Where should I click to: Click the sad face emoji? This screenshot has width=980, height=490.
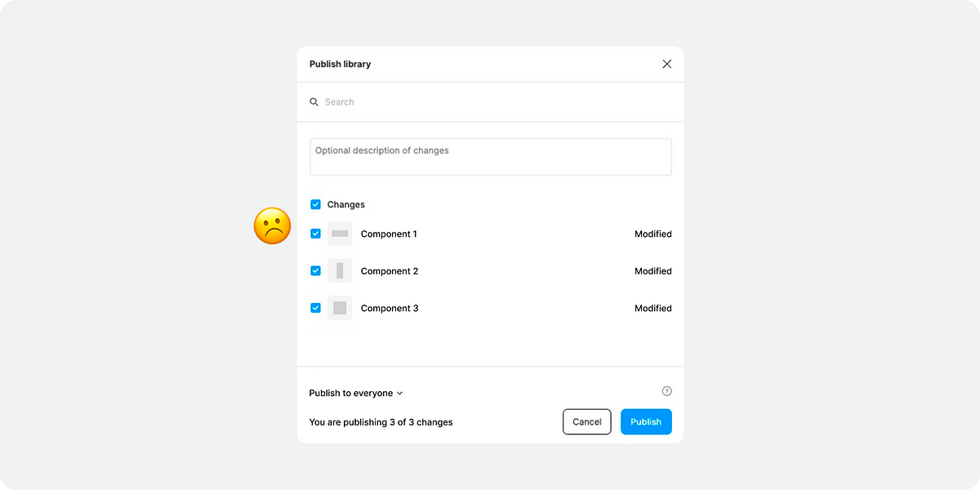[x=272, y=225]
